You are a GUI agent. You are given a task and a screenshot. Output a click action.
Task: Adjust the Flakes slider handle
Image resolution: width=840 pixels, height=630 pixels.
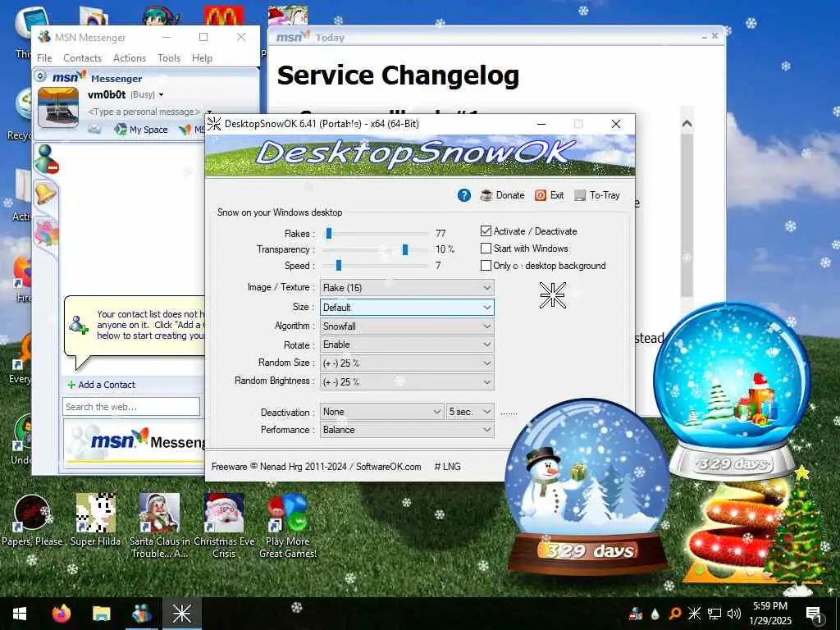pyautogui.click(x=329, y=233)
